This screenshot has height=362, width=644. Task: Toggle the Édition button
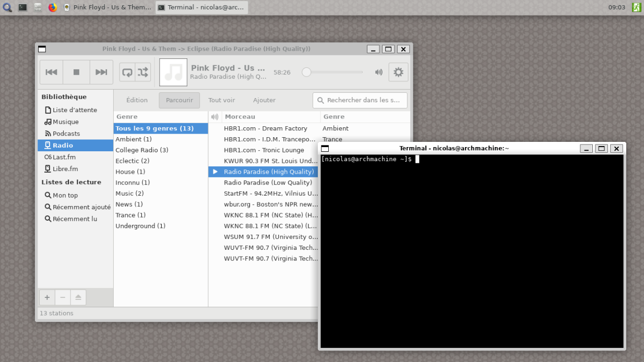(137, 100)
